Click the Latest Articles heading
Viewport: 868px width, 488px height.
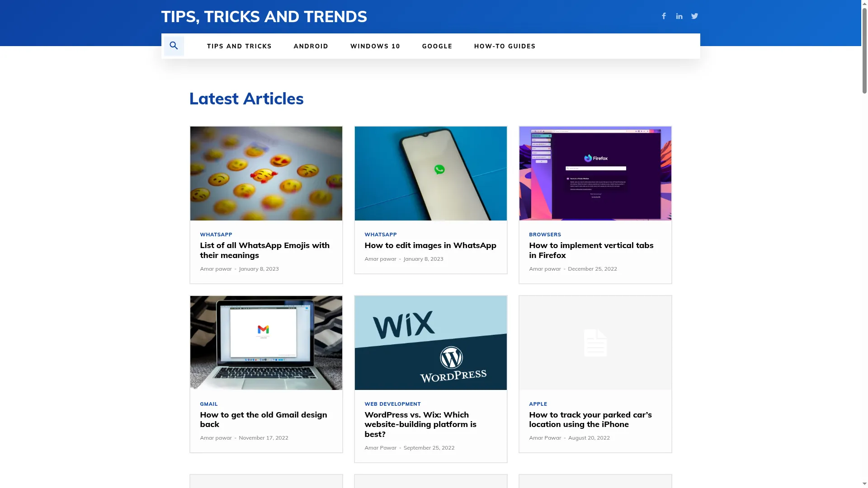pos(246,99)
